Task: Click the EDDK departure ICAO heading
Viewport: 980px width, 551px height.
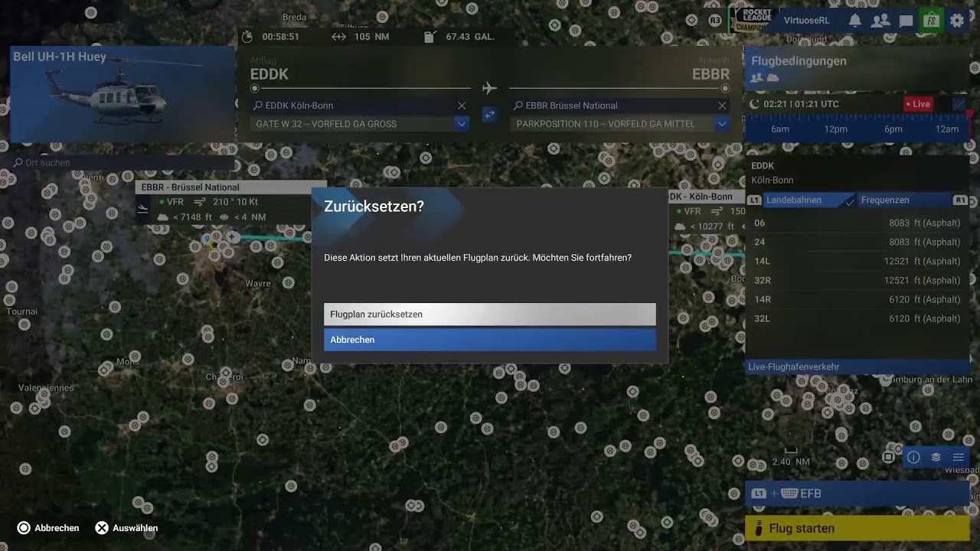Action: coord(269,74)
